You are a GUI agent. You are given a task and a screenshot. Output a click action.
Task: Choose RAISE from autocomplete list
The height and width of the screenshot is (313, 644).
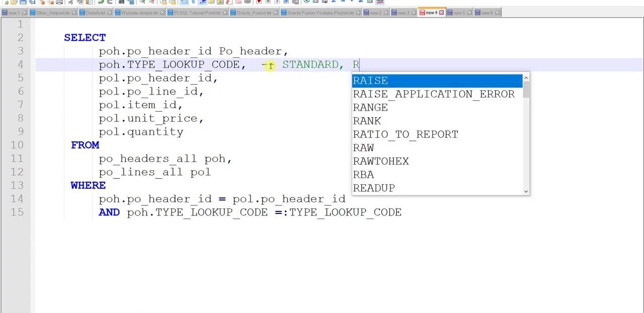click(x=437, y=81)
